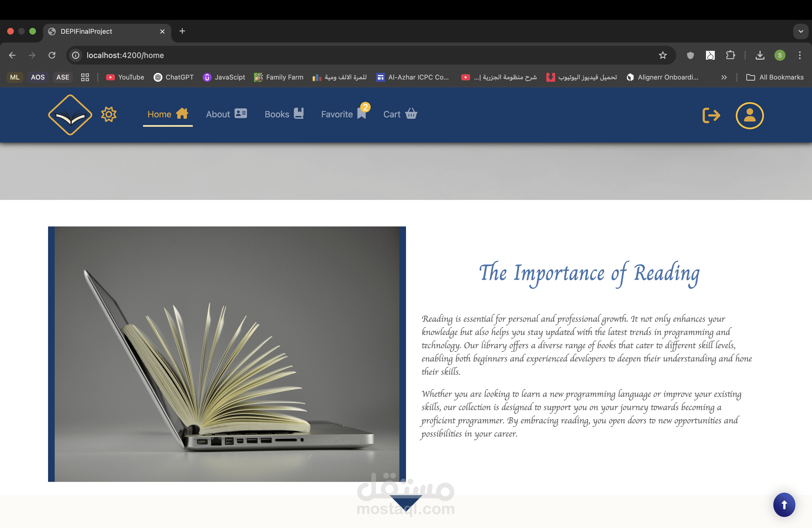The width and height of the screenshot is (812, 528).
Task: Open a new browser tab
Action: click(182, 31)
